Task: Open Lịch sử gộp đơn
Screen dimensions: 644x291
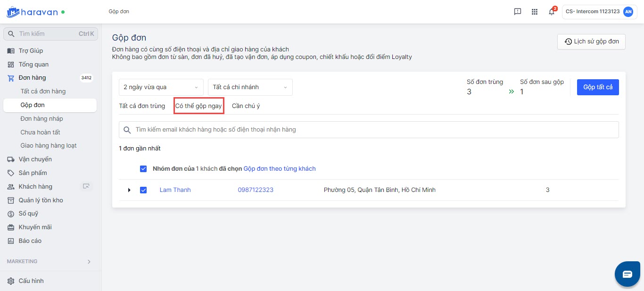Action: click(592, 42)
